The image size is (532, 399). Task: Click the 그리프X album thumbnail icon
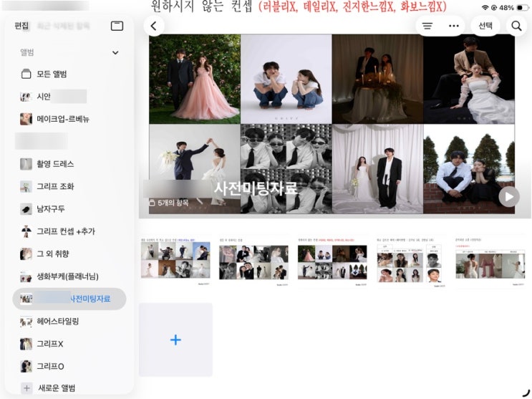pyautogui.click(x=26, y=344)
